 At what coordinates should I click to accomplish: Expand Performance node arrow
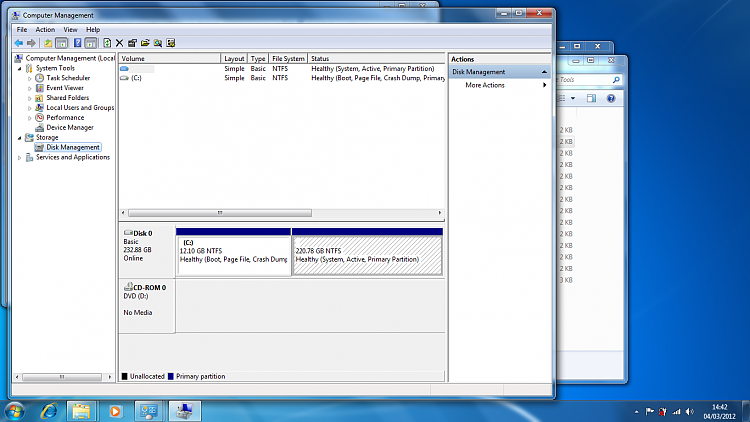point(30,118)
